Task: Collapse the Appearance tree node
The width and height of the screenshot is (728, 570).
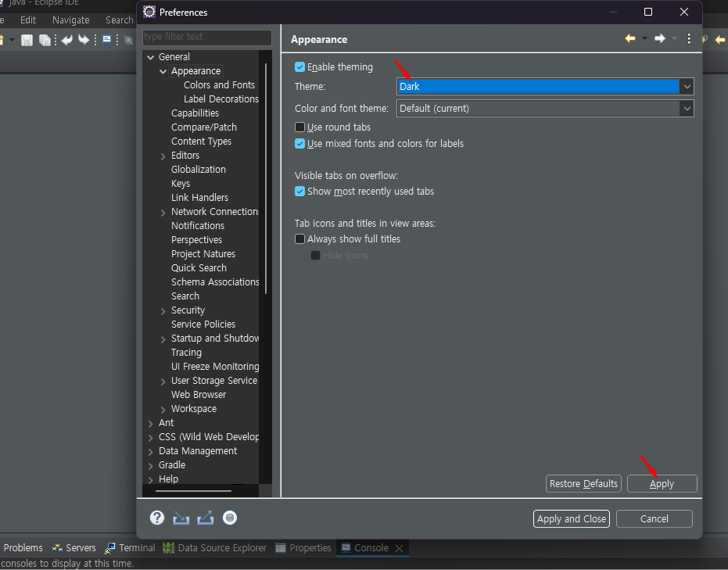Action: click(x=163, y=71)
